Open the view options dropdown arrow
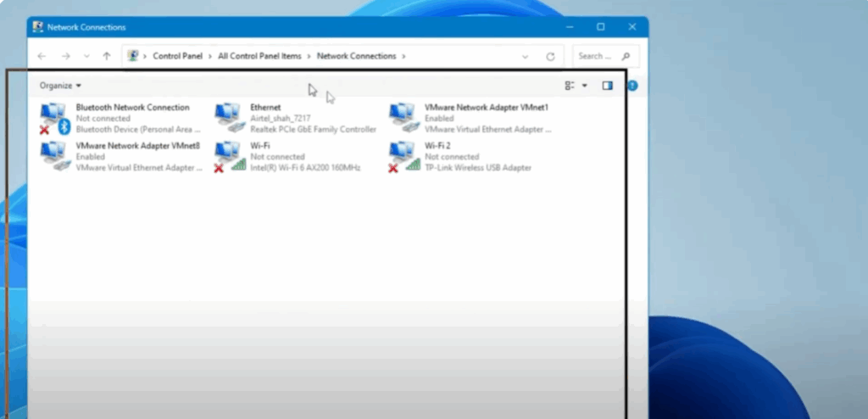Viewport: 868px width, 419px height. coord(585,86)
